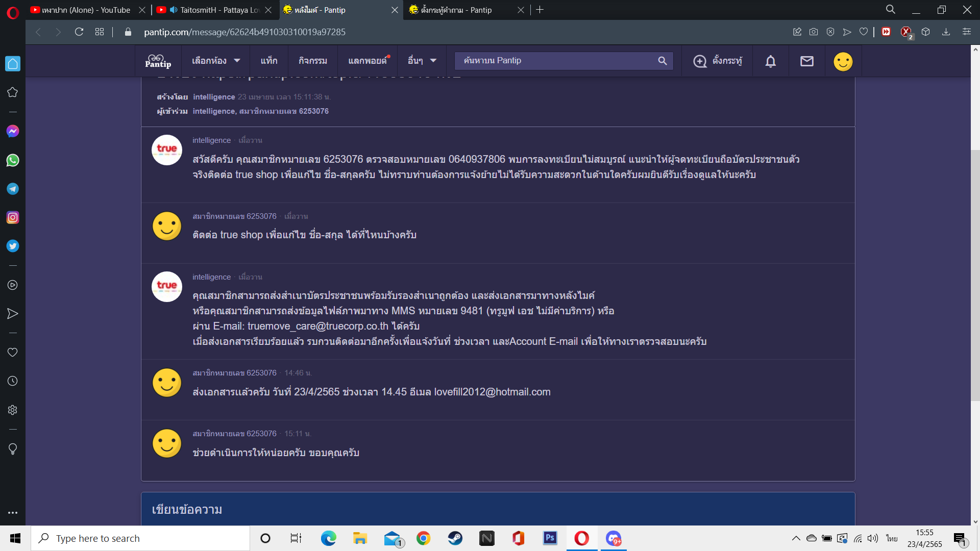Toggle Opera heart bookmark in address bar
Image resolution: width=980 pixels, height=551 pixels.
(x=863, y=32)
